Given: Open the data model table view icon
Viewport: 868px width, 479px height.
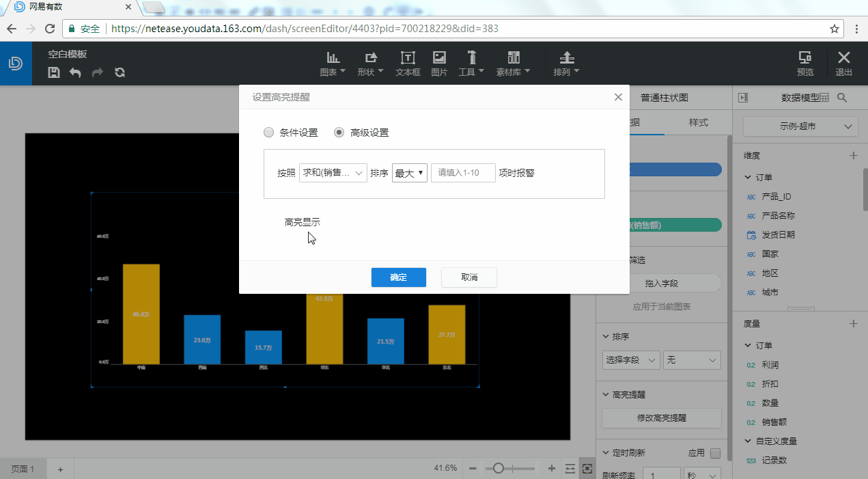Looking at the screenshot, I should [x=824, y=98].
